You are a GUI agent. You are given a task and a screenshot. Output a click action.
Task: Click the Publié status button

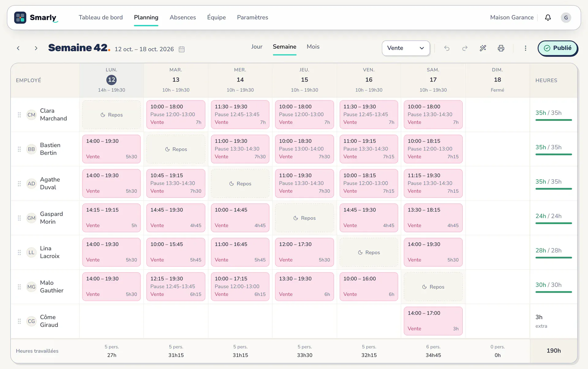pos(558,48)
